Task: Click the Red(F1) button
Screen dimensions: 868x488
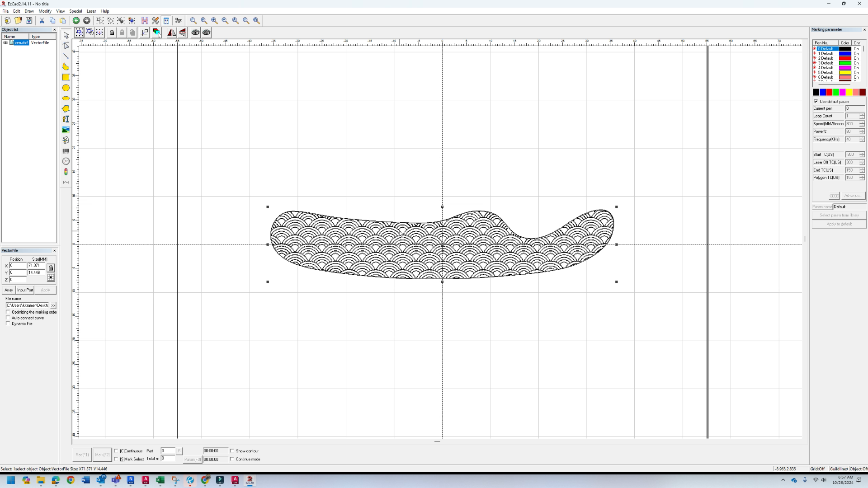Action: coord(82,455)
